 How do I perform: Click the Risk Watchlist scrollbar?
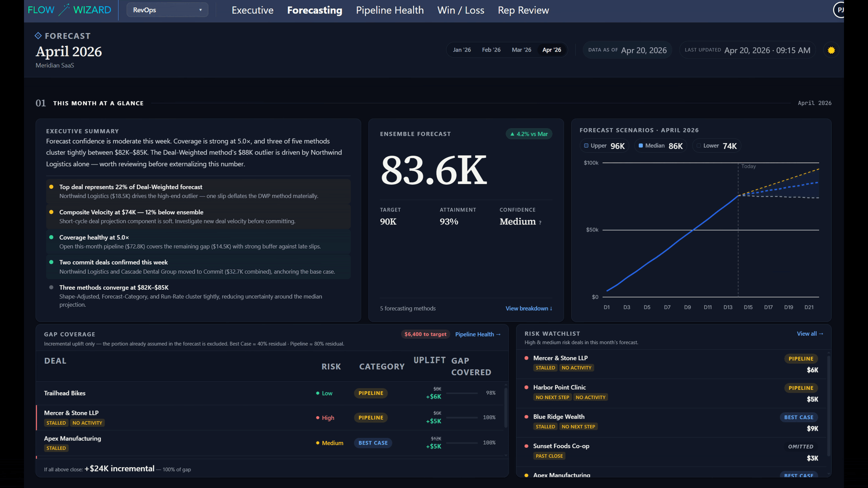click(x=829, y=405)
